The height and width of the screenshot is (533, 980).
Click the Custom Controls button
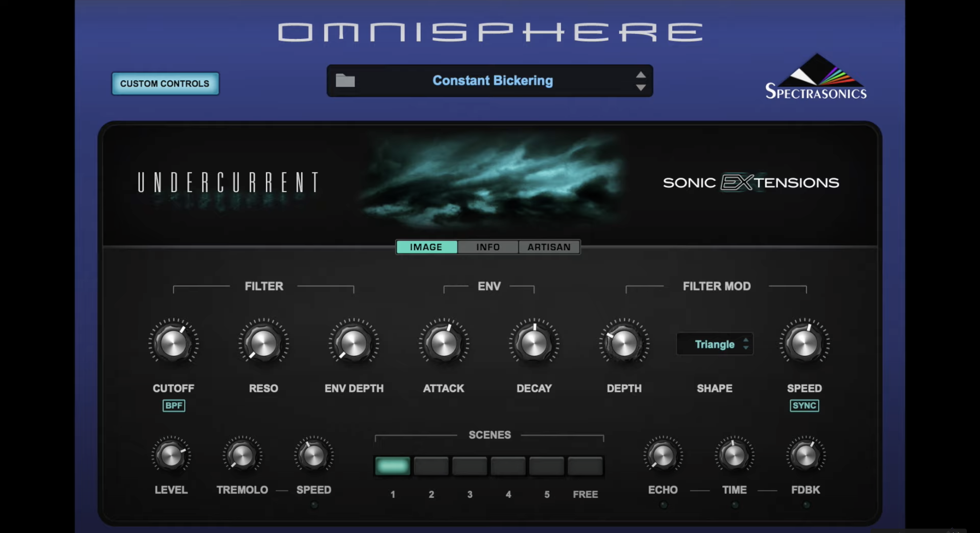(x=165, y=84)
